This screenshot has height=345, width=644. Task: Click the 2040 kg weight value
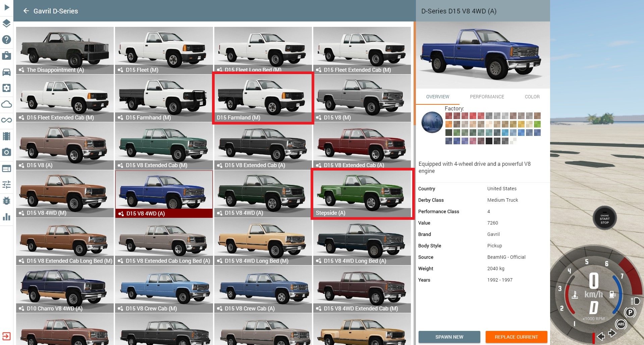(x=496, y=268)
